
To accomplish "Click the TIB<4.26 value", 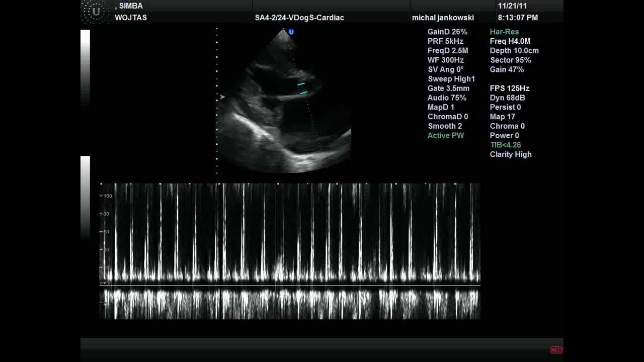I will (506, 145).
